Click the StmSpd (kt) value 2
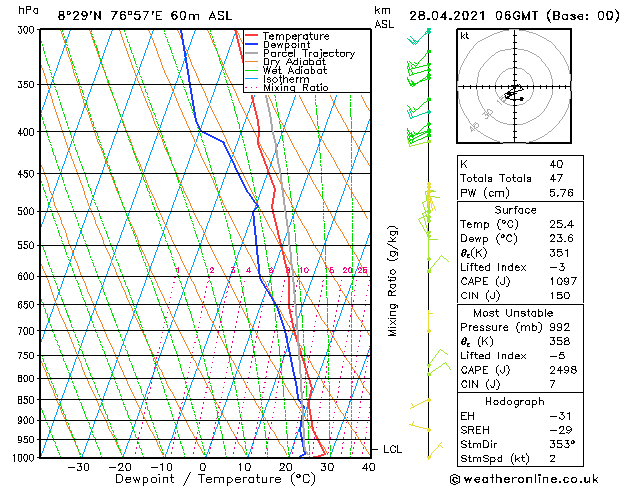The width and height of the screenshot is (629, 486). click(x=553, y=459)
